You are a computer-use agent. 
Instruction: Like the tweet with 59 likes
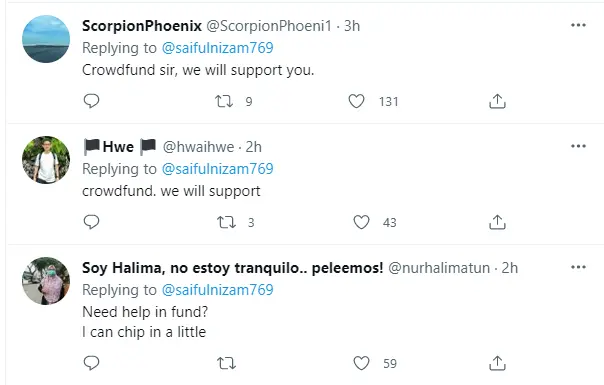[361, 363]
